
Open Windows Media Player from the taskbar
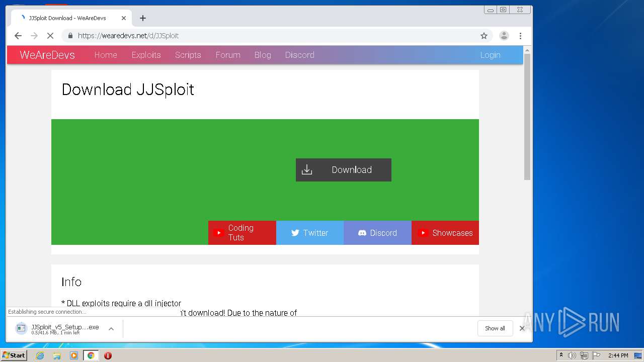pos(74,355)
